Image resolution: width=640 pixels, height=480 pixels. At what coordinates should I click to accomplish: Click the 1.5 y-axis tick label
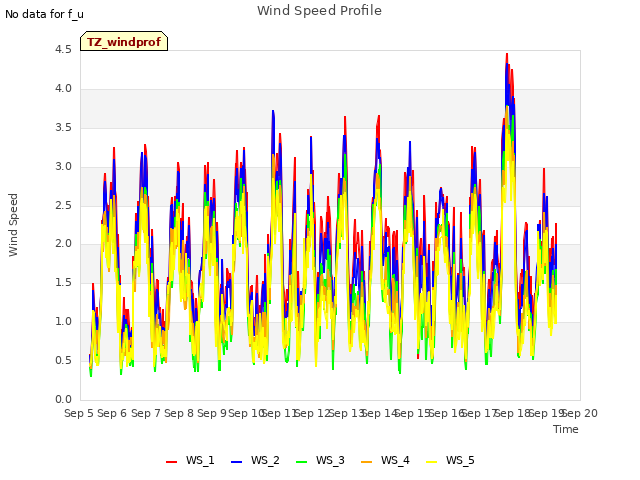click(63, 282)
